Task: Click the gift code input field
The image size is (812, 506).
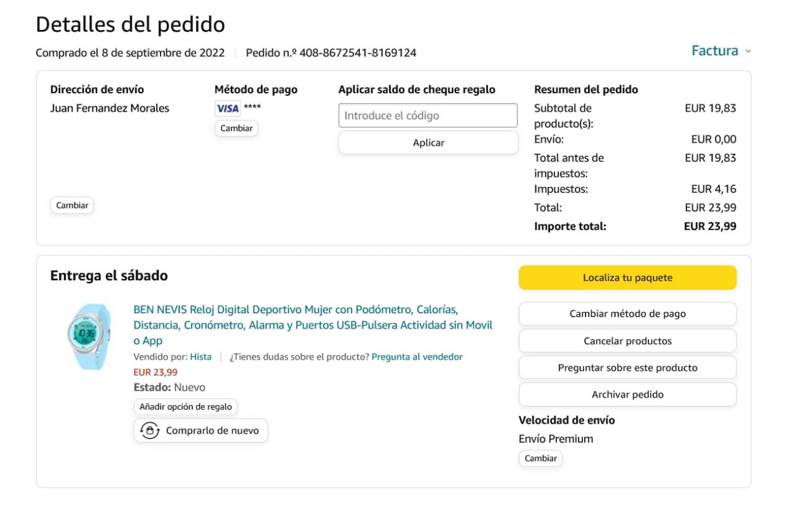Action: click(x=428, y=115)
